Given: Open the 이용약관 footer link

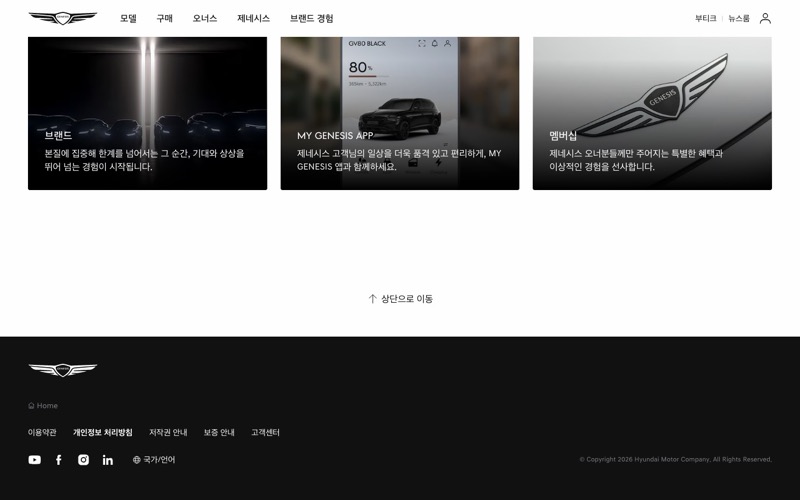Looking at the screenshot, I should click(42, 433).
